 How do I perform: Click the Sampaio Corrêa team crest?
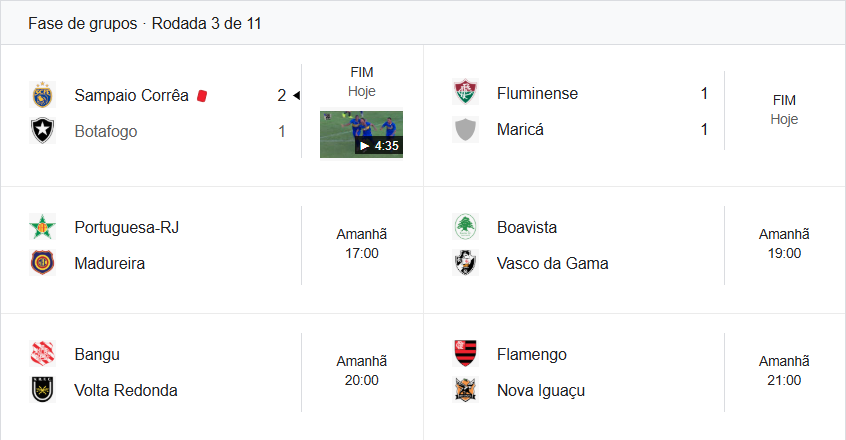[42, 95]
